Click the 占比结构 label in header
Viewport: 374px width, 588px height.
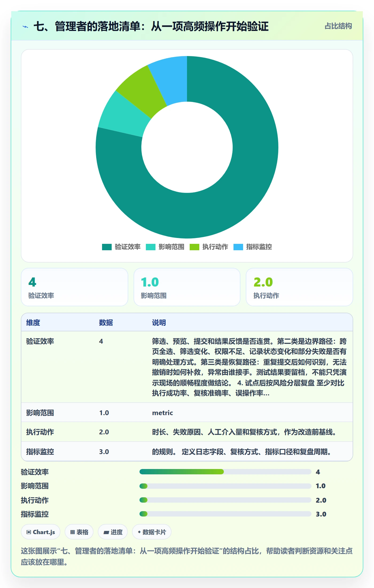tap(338, 26)
